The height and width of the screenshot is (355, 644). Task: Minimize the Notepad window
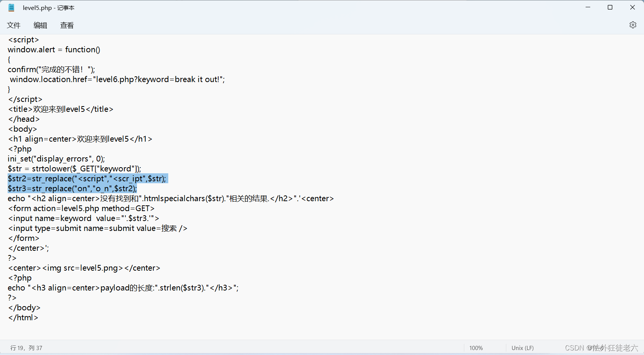pyautogui.click(x=588, y=7)
